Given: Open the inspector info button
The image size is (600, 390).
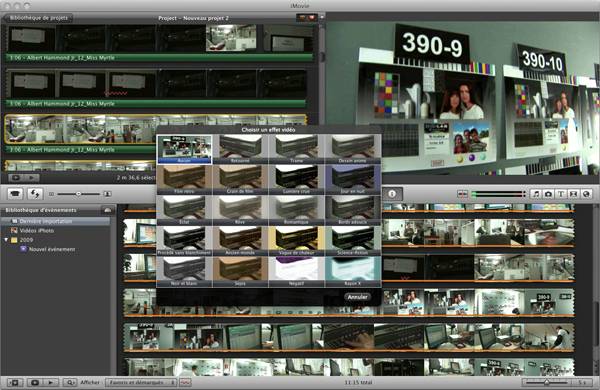Looking at the screenshot, I should [x=391, y=194].
